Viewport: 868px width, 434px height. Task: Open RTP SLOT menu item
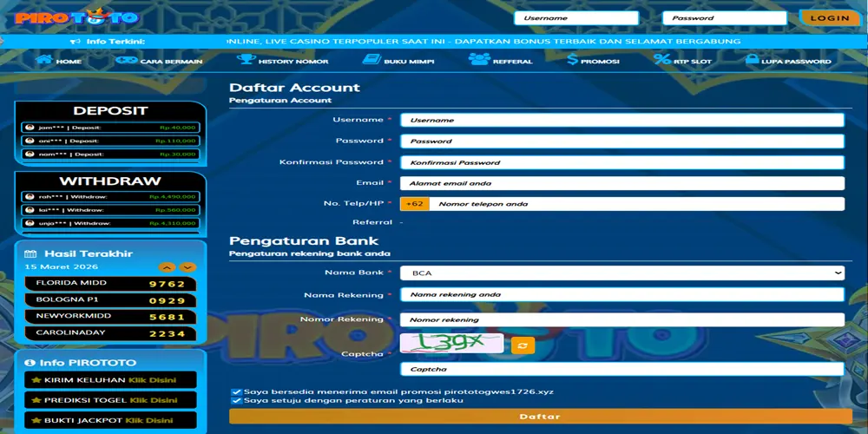pyautogui.click(x=682, y=60)
